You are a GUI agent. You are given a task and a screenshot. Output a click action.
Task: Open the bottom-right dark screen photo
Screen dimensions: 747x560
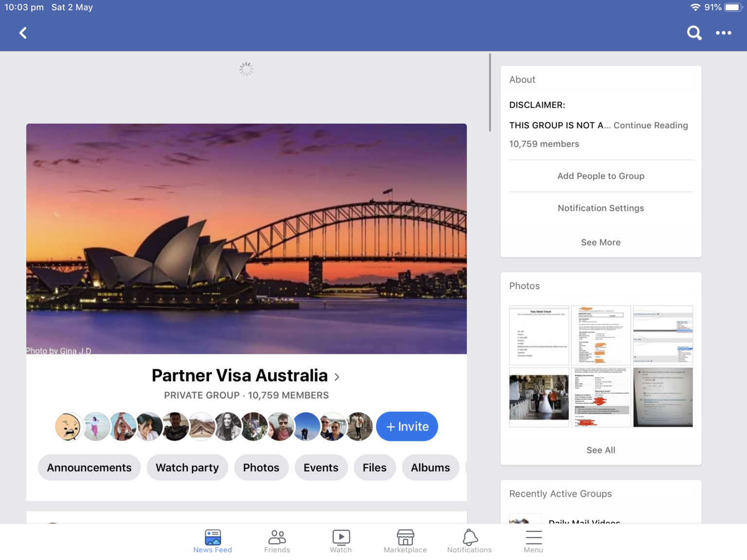click(x=663, y=397)
